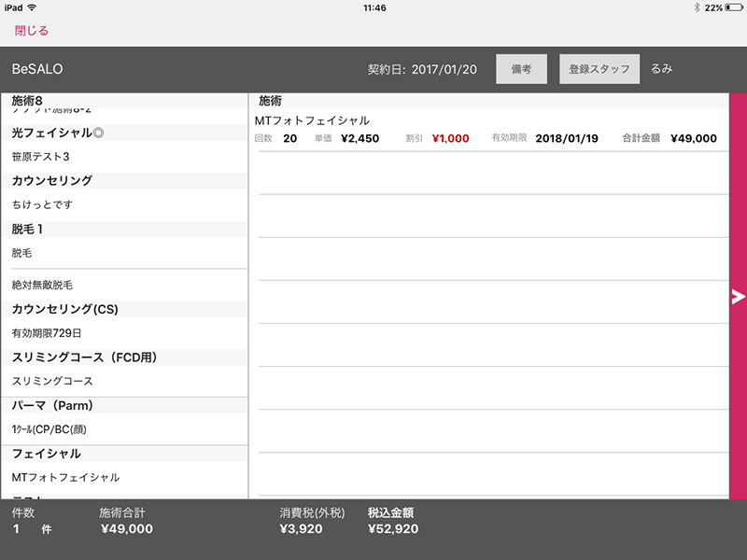Tap the 閉じる close link
This screenshot has height=560, width=747.
[x=32, y=31]
